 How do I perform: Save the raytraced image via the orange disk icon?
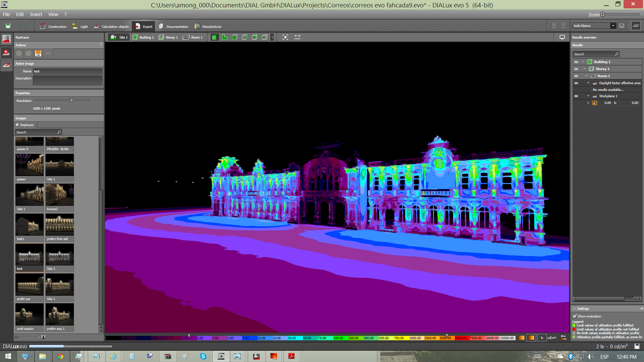point(38,53)
